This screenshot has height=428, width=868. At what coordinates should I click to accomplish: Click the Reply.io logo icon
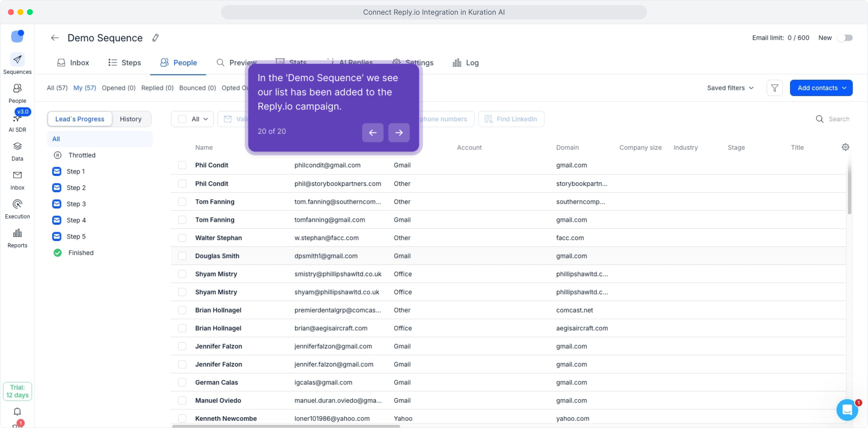tap(17, 36)
